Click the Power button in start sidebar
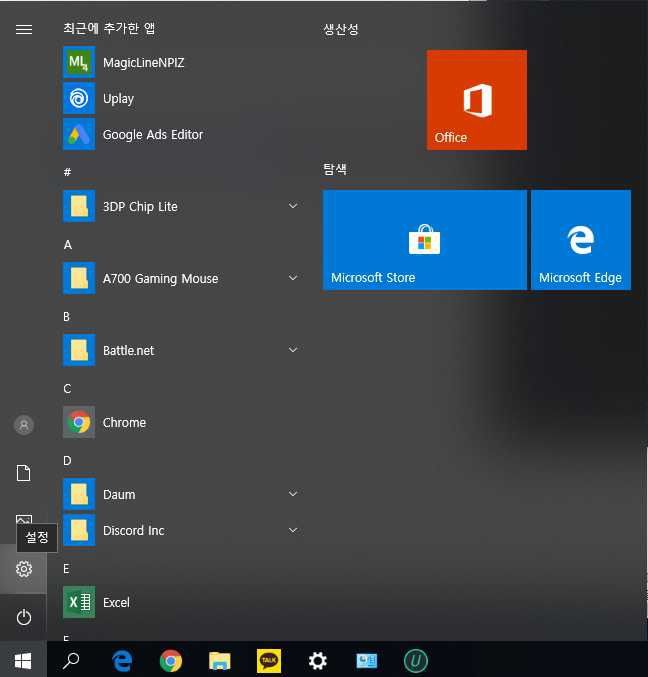648x677 pixels. click(x=24, y=617)
